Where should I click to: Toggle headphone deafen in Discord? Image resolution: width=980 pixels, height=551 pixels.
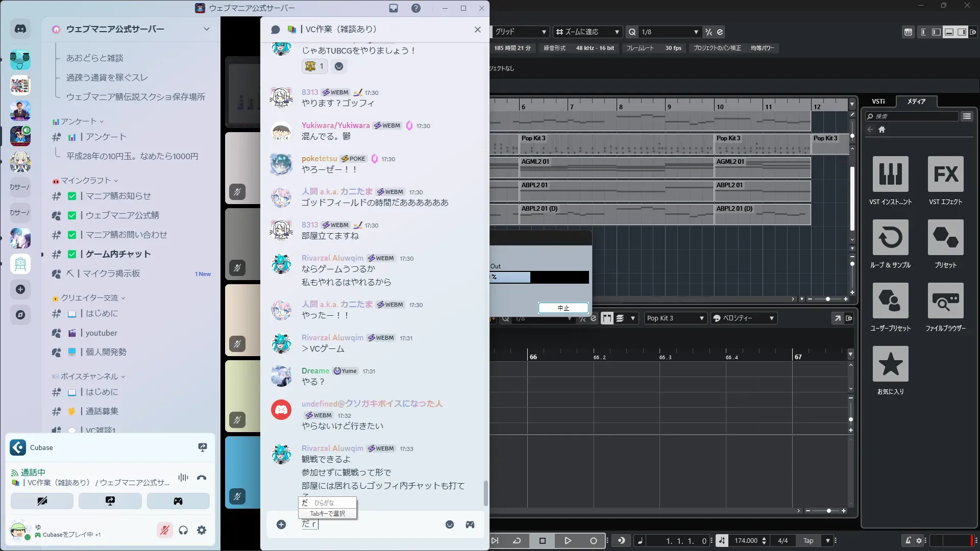(x=183, y=530)
